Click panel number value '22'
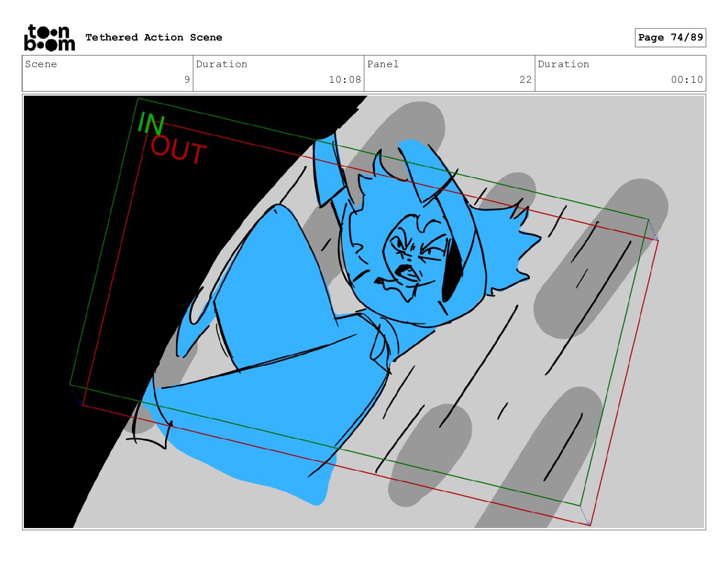The image size is (728, 563). (526, 80)
